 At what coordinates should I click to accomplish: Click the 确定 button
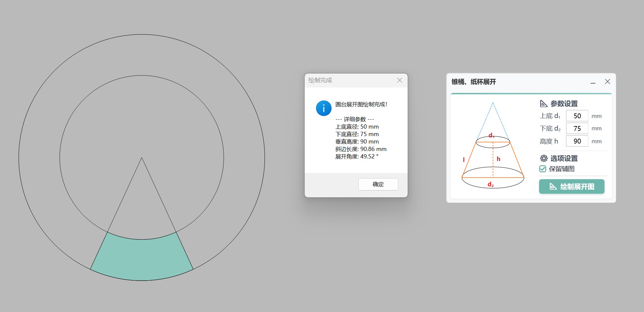click(x=378, y=184)
